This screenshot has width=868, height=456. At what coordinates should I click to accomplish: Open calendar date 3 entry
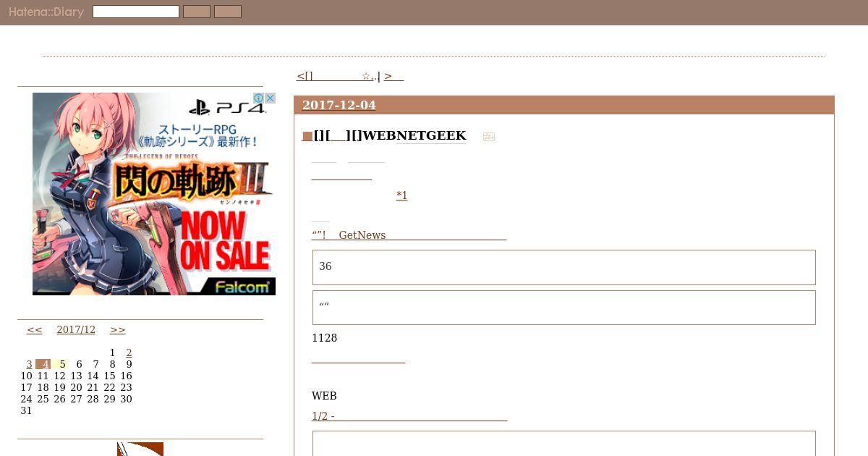[29, 364]
